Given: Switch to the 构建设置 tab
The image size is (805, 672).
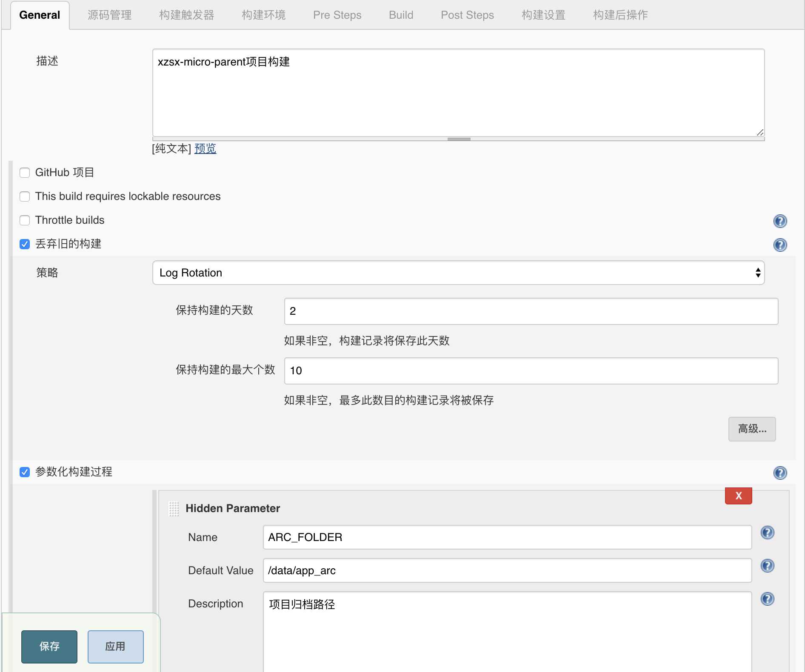Looking at the screenshot, I should click(543, 15).
